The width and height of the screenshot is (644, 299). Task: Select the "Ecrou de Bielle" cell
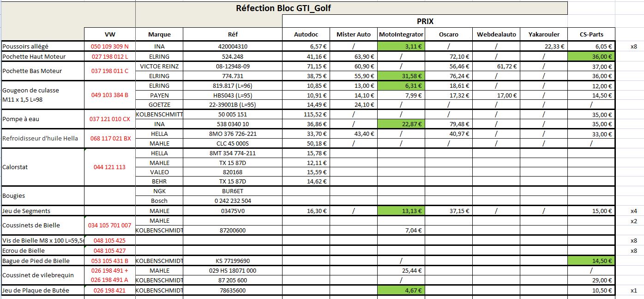(43, 250)
